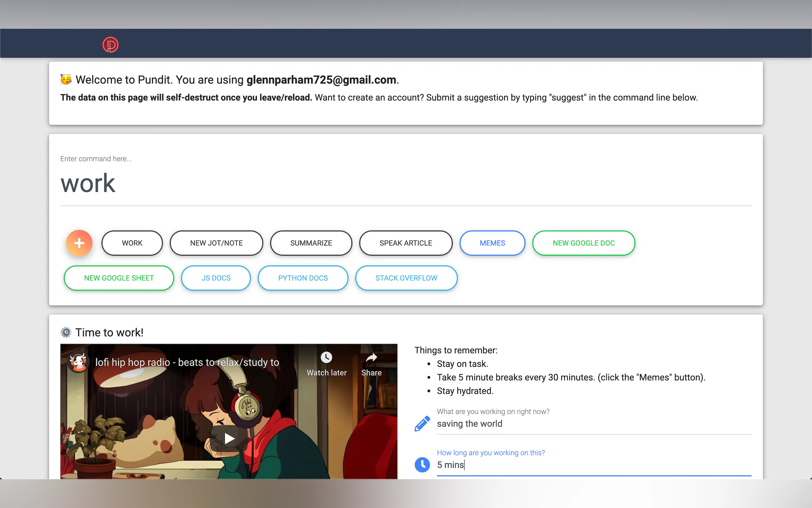812x508 pixels.
Task: Click 'Stay on task.' list item
Action: 463,364
